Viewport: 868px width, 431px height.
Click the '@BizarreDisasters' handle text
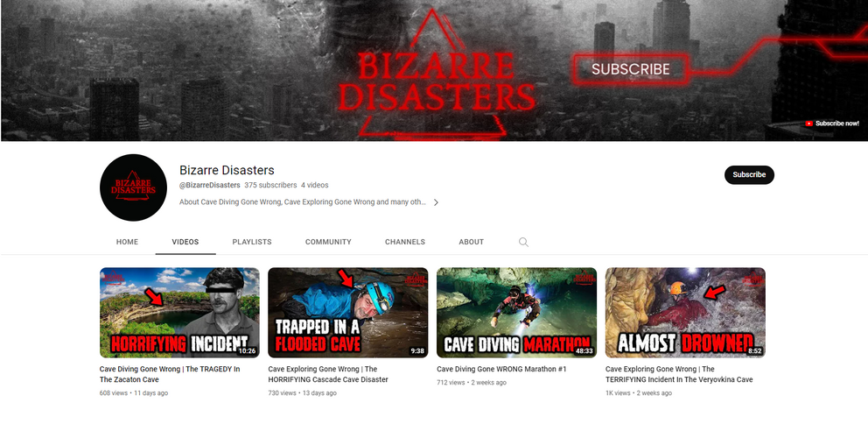click(x=210, y=185)
